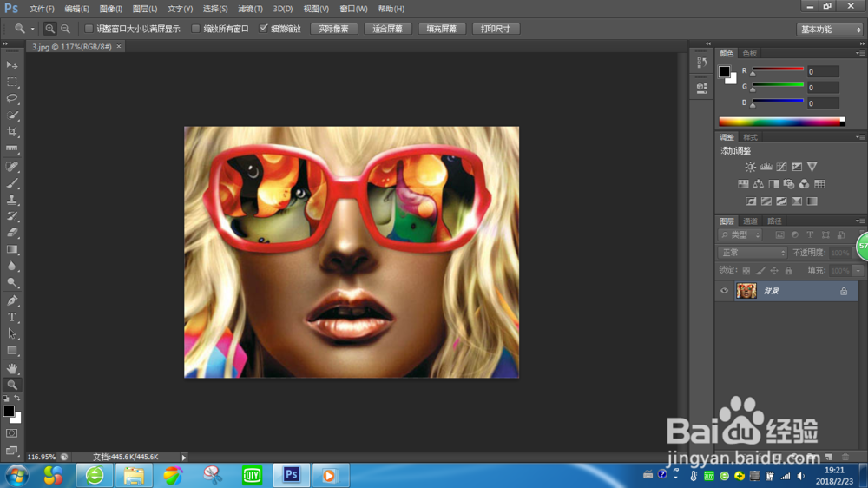The width and height of the screenshot is (868, 488).
Task: Add a Levels adjustment
Action: 766,167
